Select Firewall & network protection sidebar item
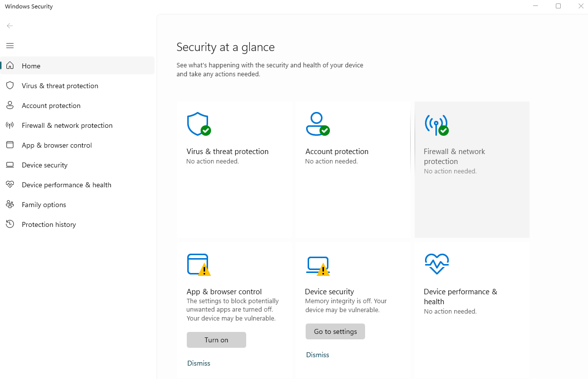 (x=67, y=125)
